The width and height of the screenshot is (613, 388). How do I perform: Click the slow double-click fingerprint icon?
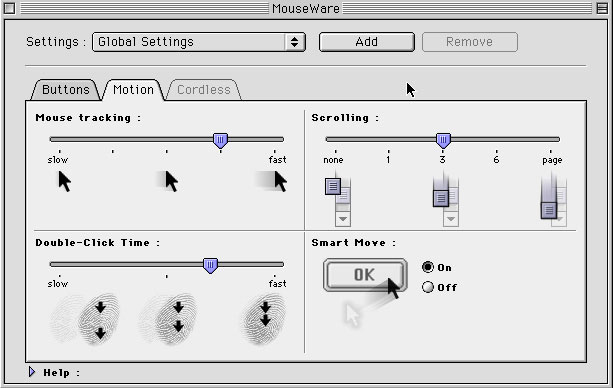[x=85, y=320]
